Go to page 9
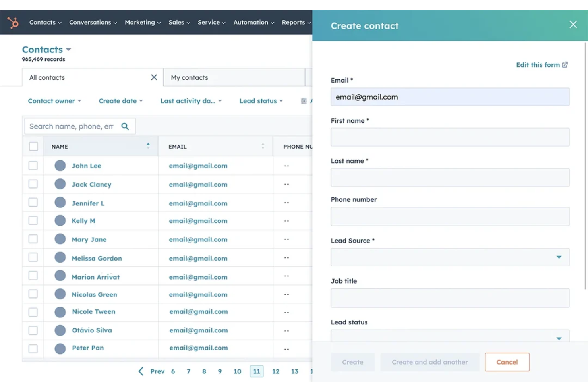This screenshot has width=588, height=392. [220, 371]
